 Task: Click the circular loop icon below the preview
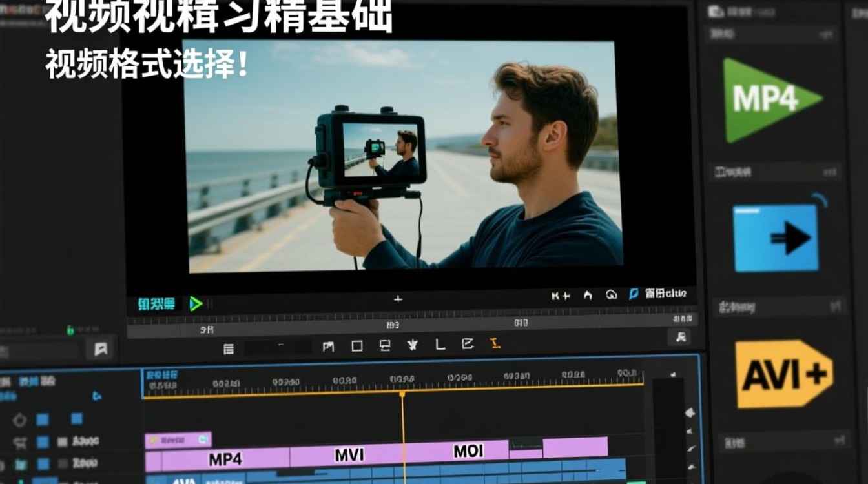pyautogui.click(x=611, y=296)
